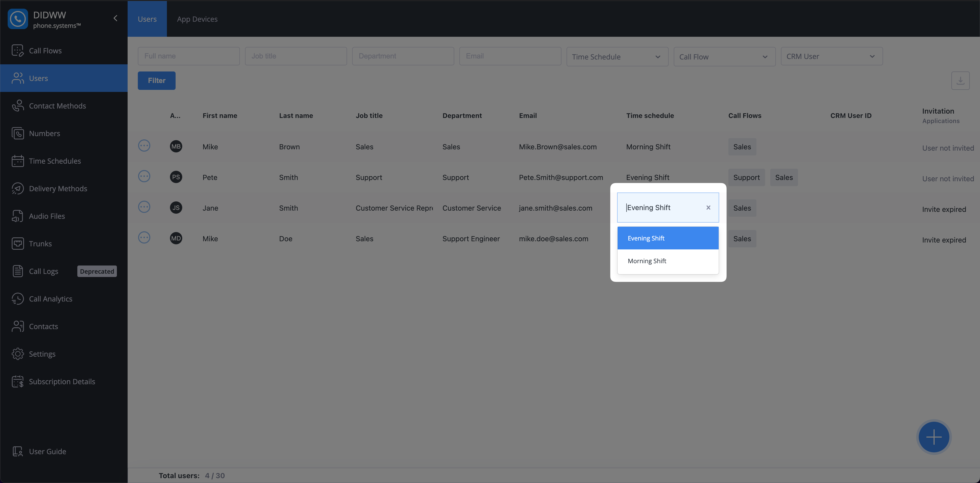The height and width of the screenshot is (483, 980).
Task: Click Sales call flow tag for Mike Brown
Action: point(742,147)
